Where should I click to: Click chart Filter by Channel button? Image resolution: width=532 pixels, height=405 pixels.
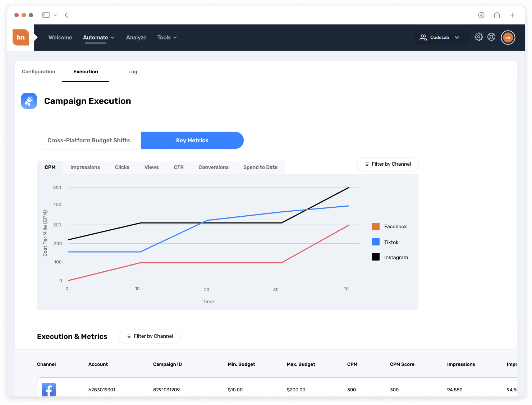pos(387,164)
